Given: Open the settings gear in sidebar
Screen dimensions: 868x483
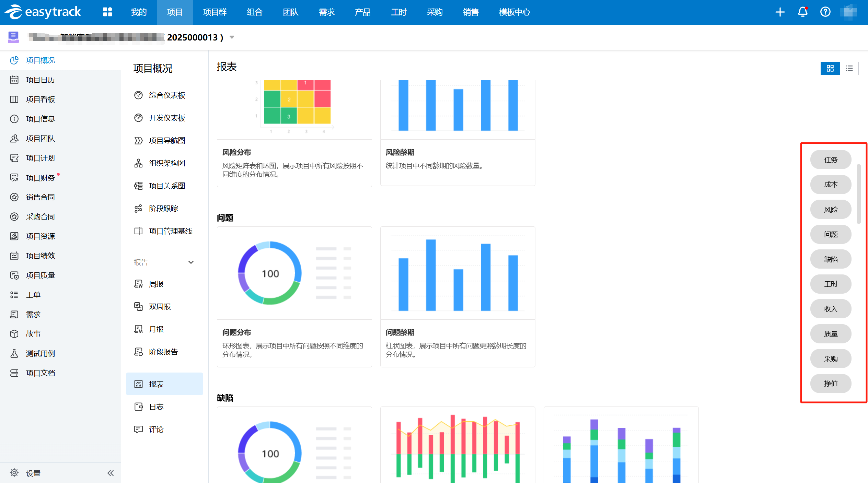Looking at the screenshot, I should (14, 473).
